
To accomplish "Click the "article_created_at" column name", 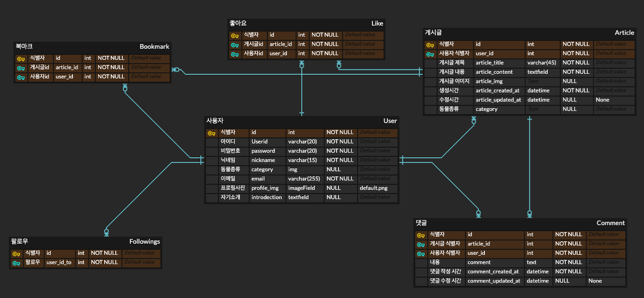I will [x=498, y=90].
